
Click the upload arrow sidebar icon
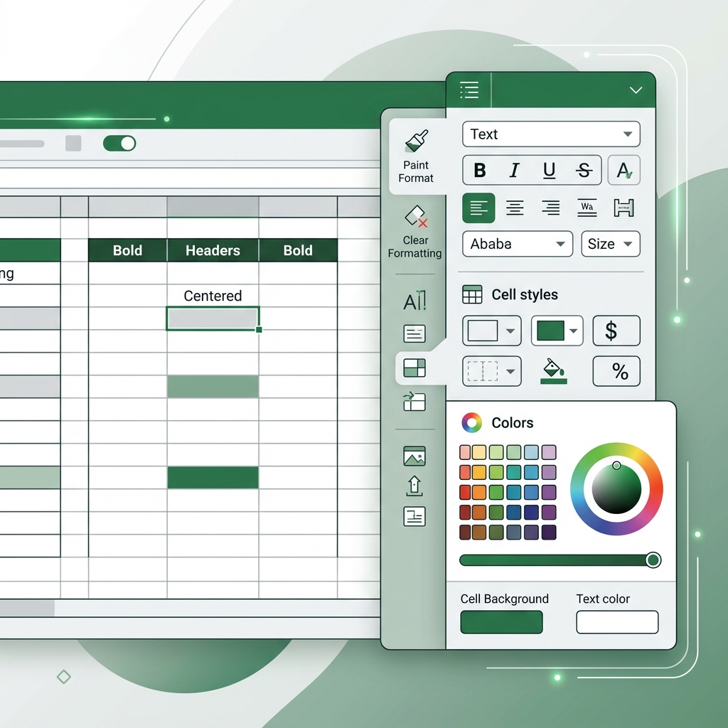click(414, 486)
